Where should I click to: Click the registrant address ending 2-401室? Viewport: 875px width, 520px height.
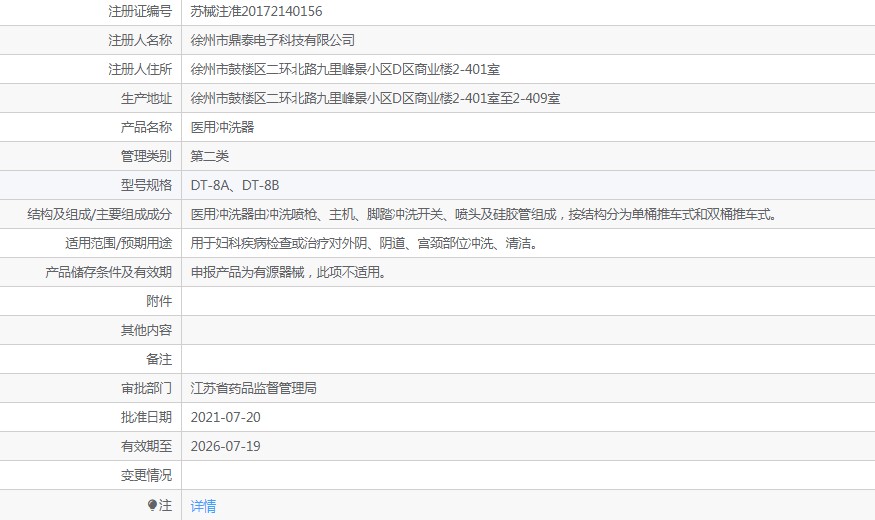(x=345, y=69)
